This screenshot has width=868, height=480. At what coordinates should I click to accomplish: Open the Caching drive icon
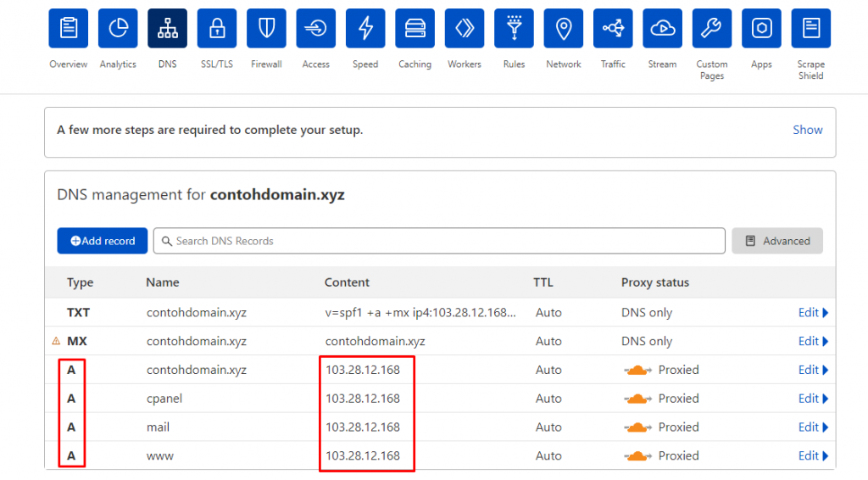coord(415,29)
